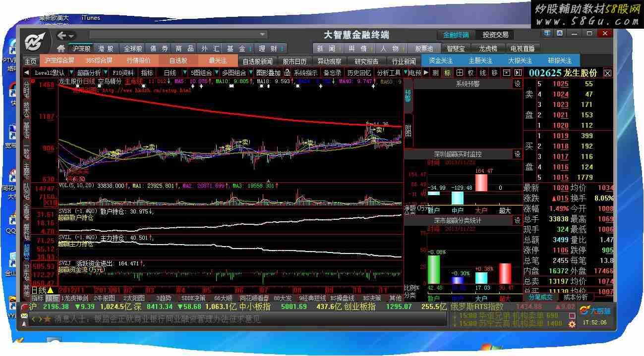This screenshot has width=644, height=356.
Task: Click 设 on 深市超赢分类统计 panel
Action: [518, 220]
